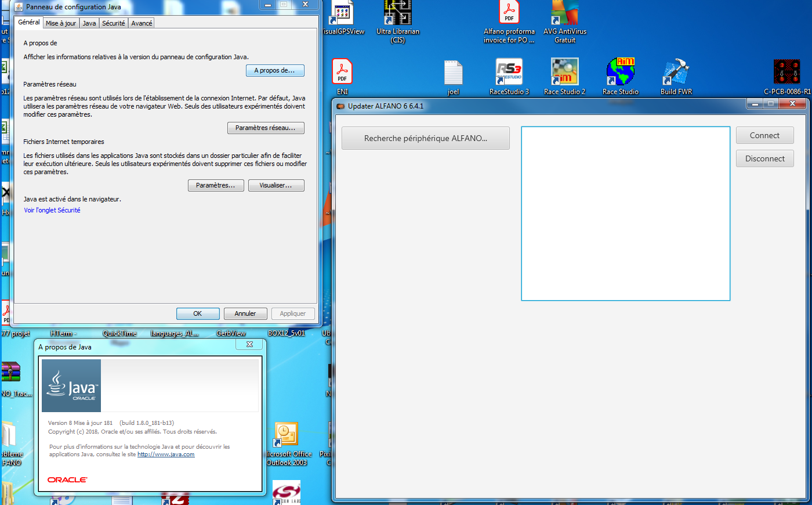Select the WinRAR archive icon on the desktop
This screenshot has width=812, height=505.
pos(10,372)
